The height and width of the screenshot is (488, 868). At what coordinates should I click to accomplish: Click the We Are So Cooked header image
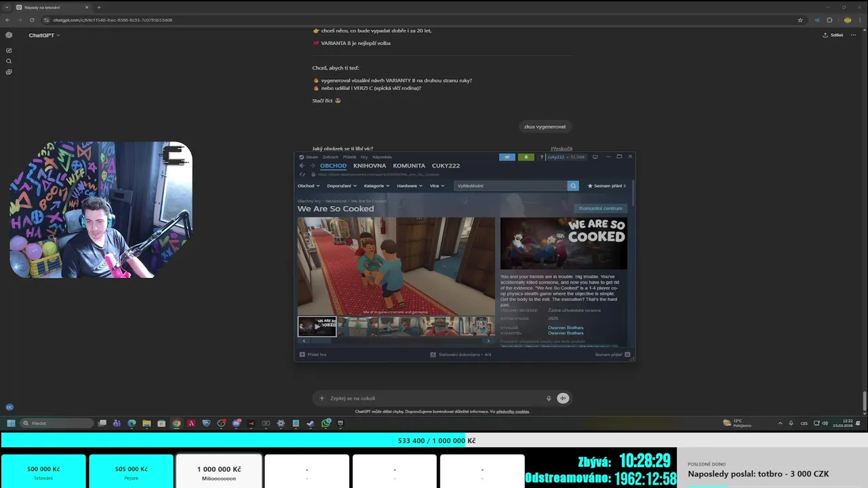[564, 243]
